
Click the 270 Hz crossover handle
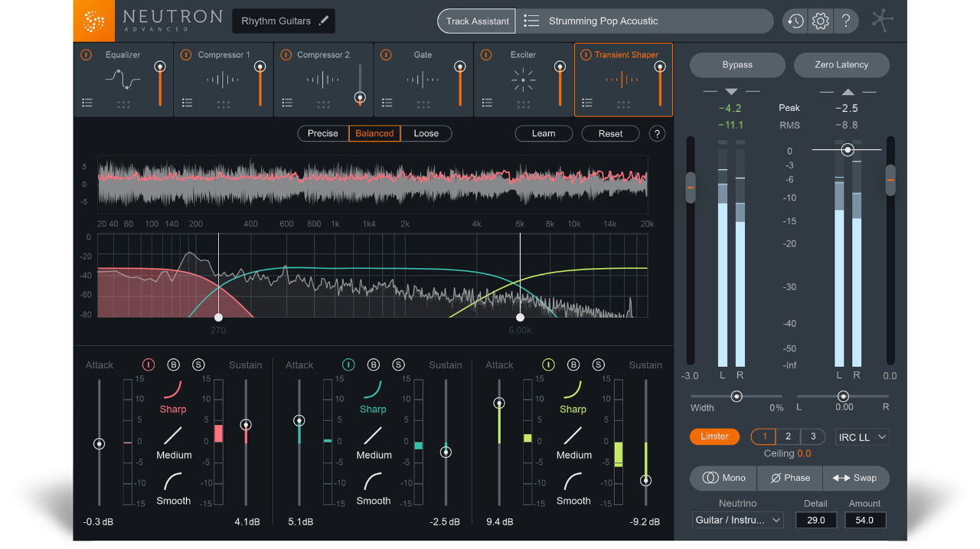pyautogui.click(x=218, y=317)
